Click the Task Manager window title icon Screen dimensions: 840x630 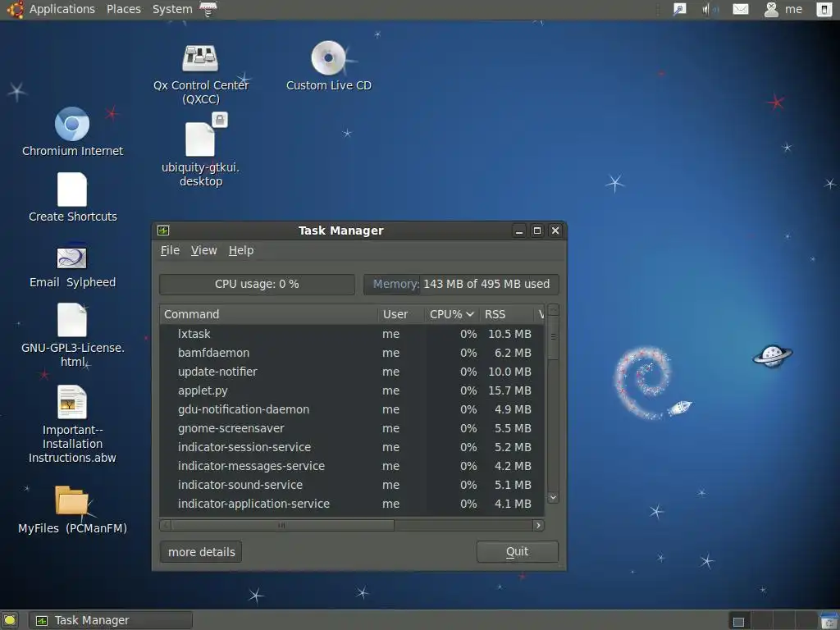163,231
